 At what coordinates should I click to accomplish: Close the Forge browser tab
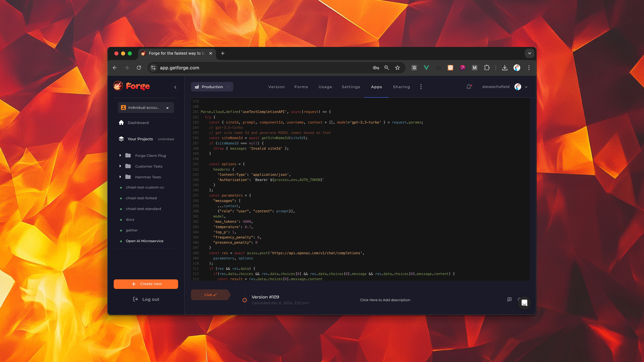210,53
